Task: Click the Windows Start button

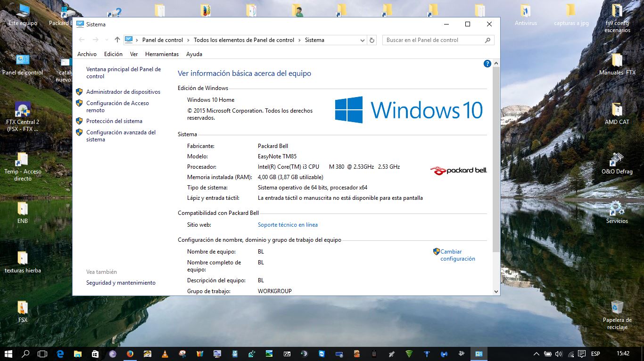Action: (x=8, y=353)
